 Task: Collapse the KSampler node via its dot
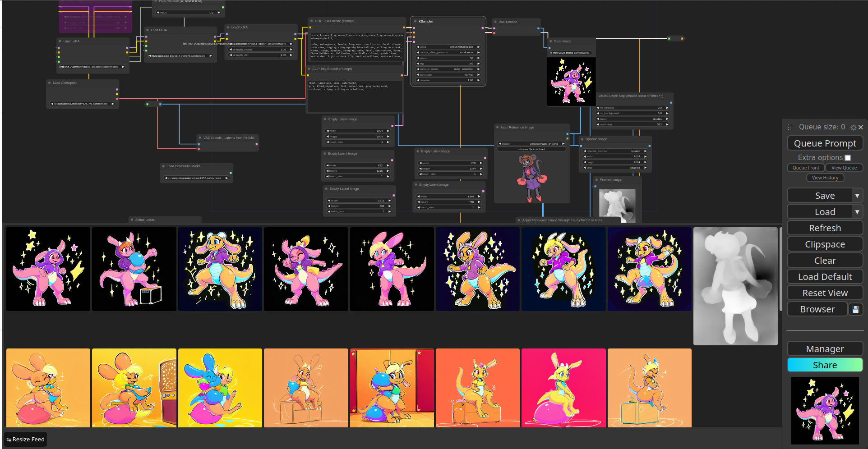click(x=415, y=22)
